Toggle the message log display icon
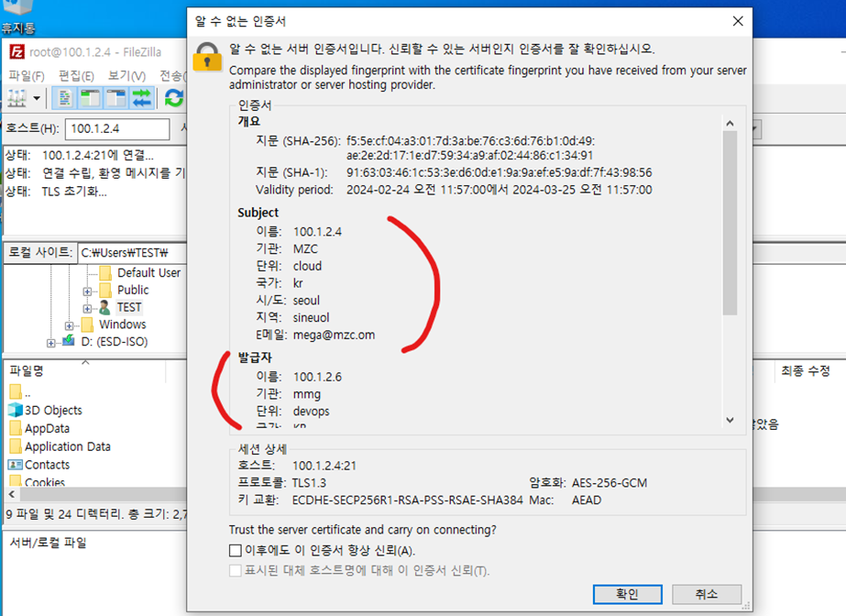The image size is (846, 616). (x=65, y=98)
